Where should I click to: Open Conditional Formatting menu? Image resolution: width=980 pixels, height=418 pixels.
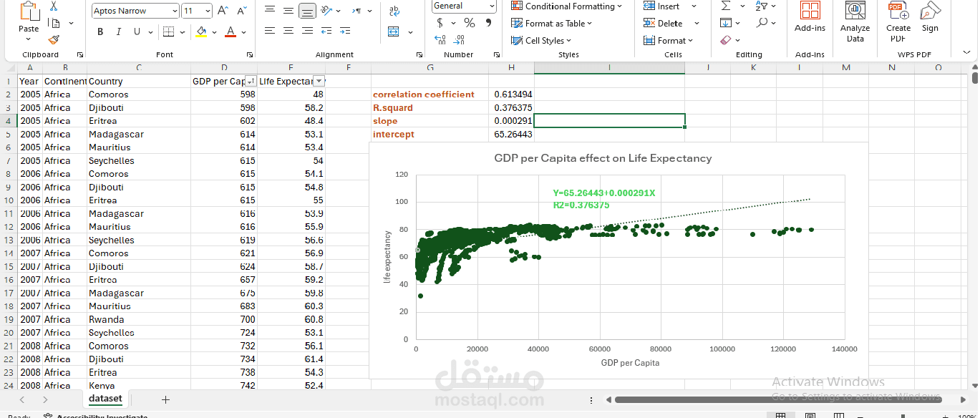click(x=566, y=6)
